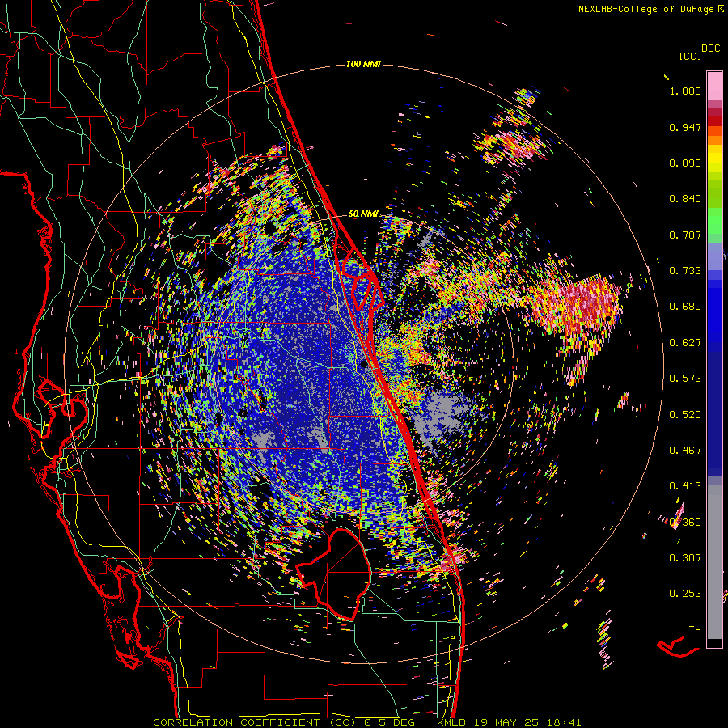
Task: Click the black radar site dot at KMLB
Action: (363, 365)
